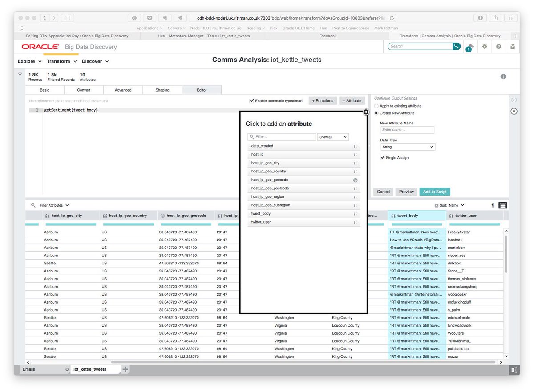
Task: Switch to the table layout icon
Action: pos(503,205)
